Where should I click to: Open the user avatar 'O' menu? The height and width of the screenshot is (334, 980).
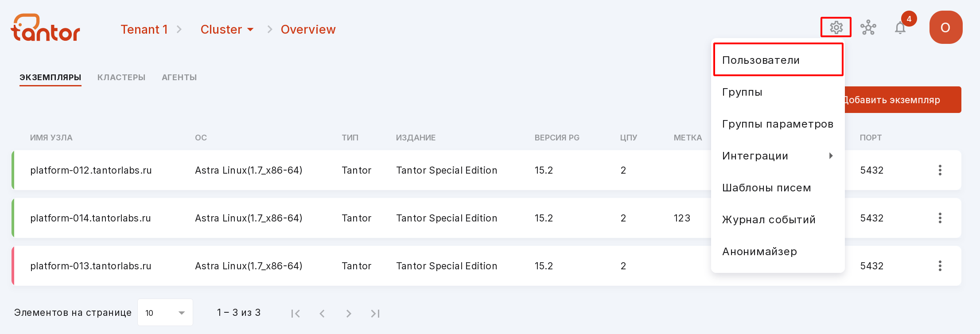946,27
